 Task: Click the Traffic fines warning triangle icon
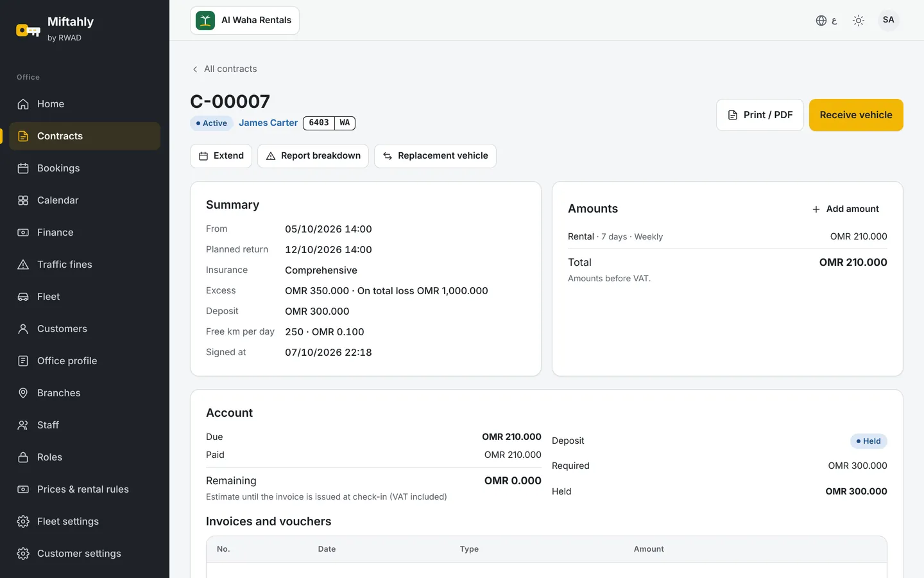[23, 265]
